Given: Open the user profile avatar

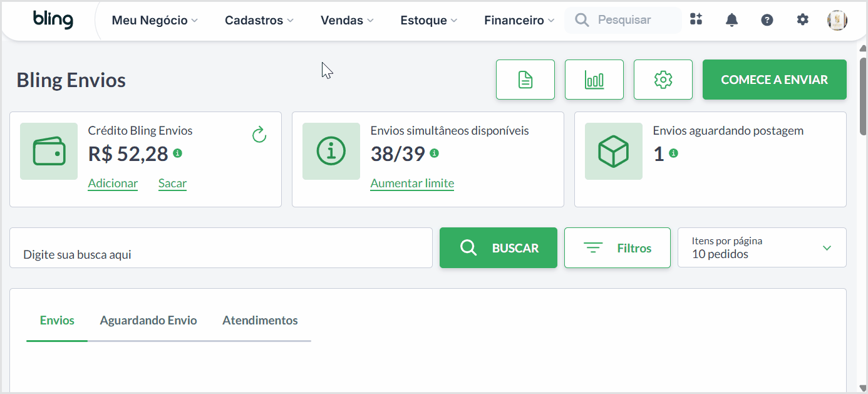Looking at the screenshot, I should point(837,20).
